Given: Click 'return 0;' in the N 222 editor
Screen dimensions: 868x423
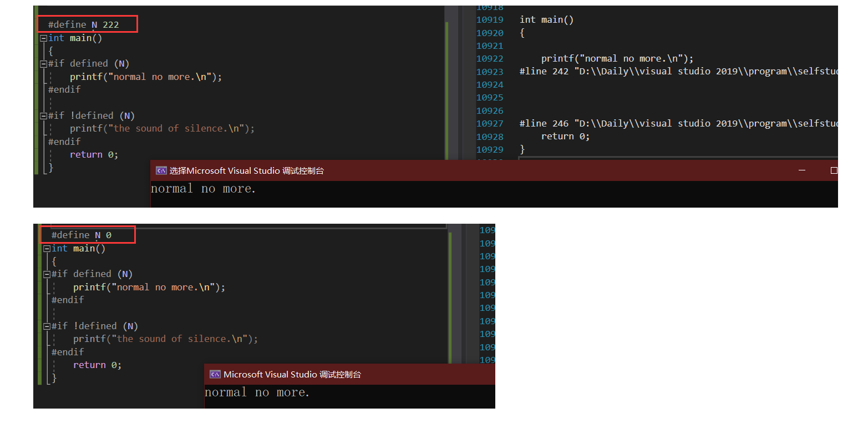Looking at the screenshot, I should (x=94, y=154).
